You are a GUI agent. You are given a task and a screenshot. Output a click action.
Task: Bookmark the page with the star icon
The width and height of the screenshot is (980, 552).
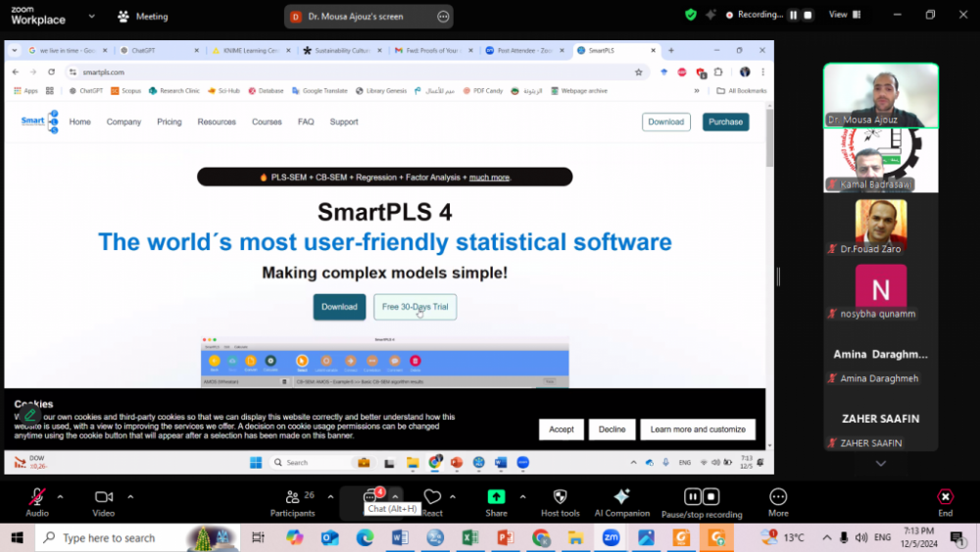click(x=638, y=72)
